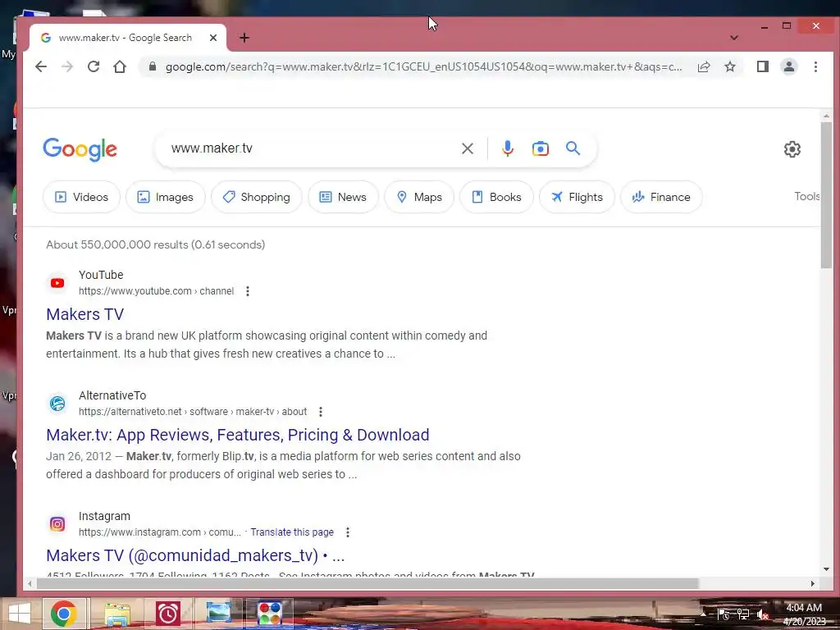The height and width of the screenshot is (630, 840).
Task: Filter results by Images
Action: click(165, 197)
